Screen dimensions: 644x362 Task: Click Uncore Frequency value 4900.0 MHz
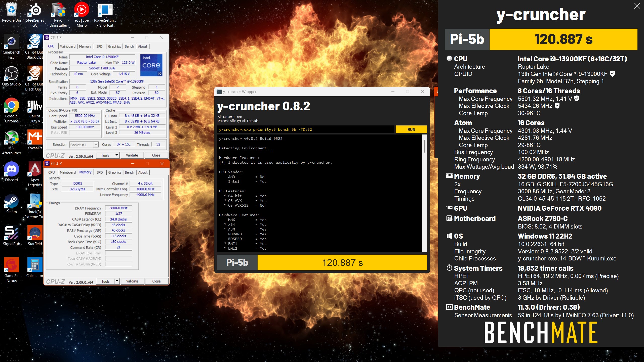point(145,195)
